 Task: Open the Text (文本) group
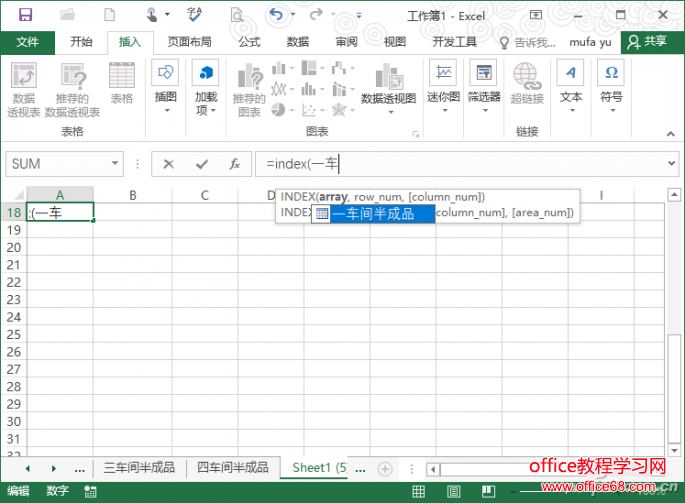click(571, 87)
